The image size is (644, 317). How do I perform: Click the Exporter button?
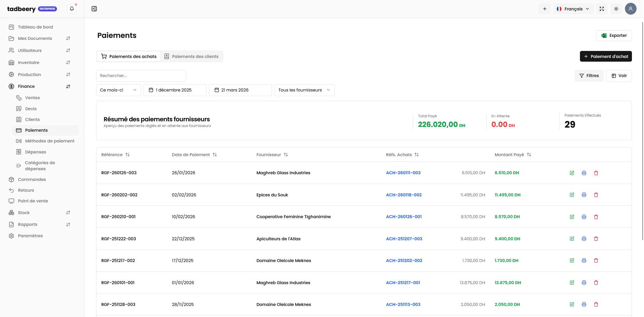click(x=614, y=36)
